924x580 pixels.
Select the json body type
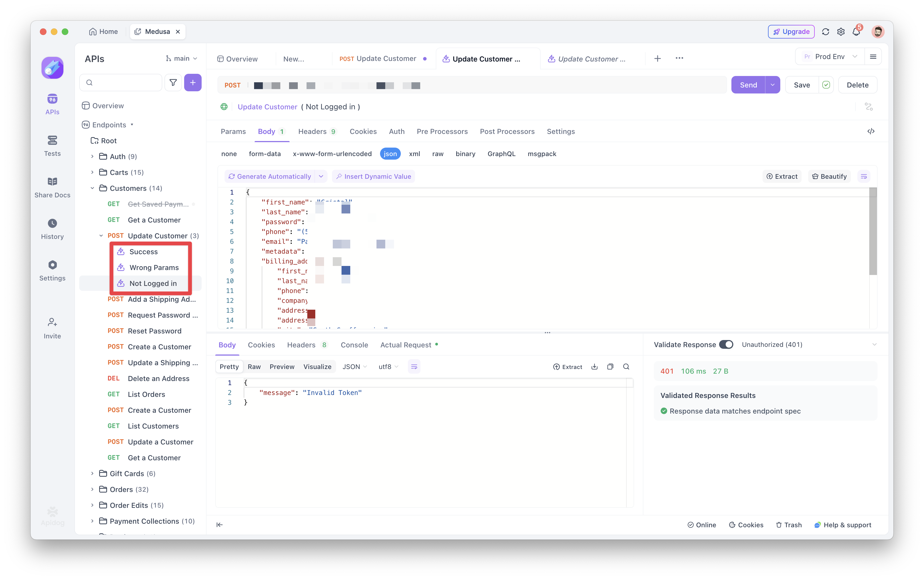pyautogui.click(x=390, y=154)
